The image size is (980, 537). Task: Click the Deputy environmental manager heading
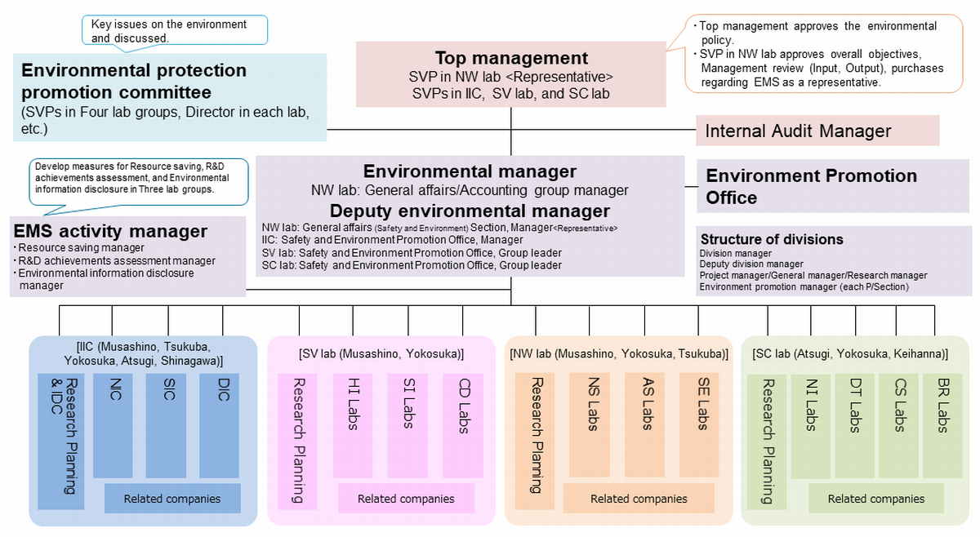[x=470, y=210]
